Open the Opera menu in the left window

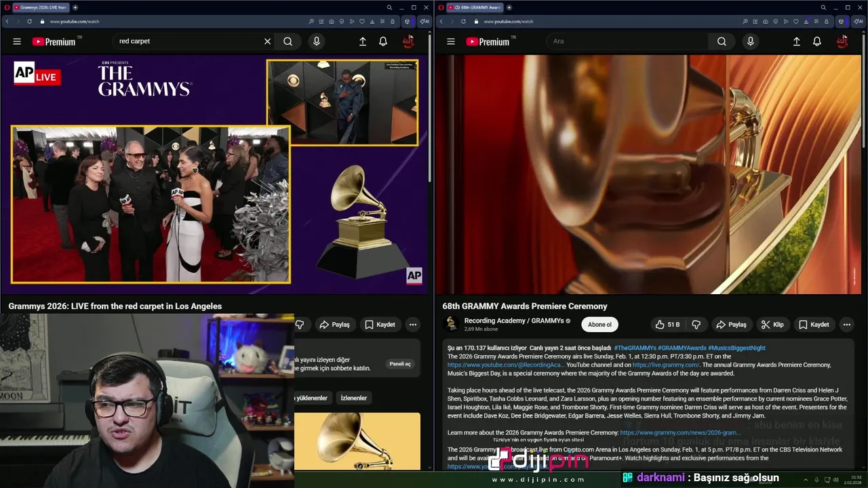6,7
